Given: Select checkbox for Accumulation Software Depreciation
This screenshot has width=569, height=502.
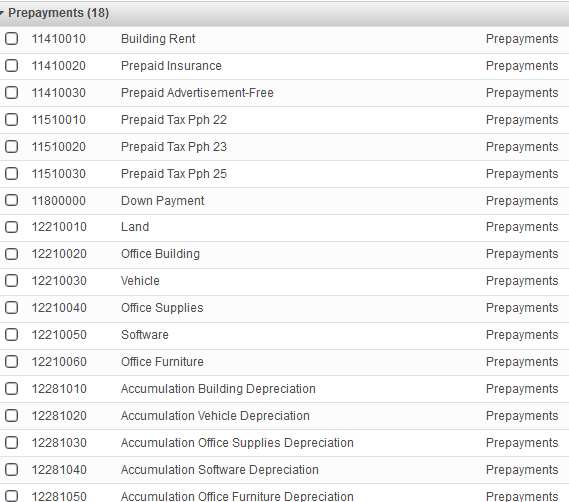Looking at the screenshot, I should [x=11, y=470].
